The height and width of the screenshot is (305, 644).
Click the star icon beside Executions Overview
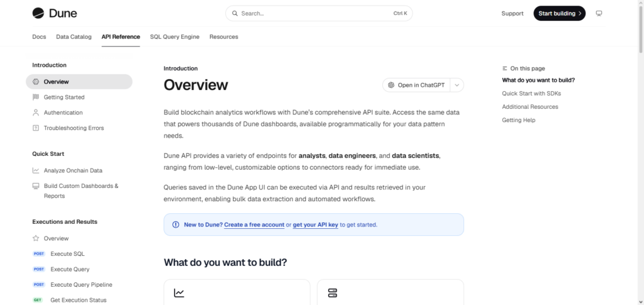coord(36,238)
